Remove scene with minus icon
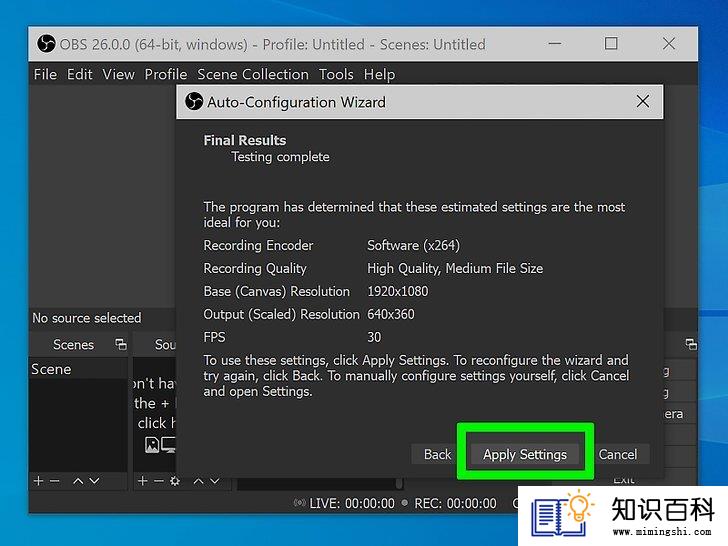 (54, 481)
